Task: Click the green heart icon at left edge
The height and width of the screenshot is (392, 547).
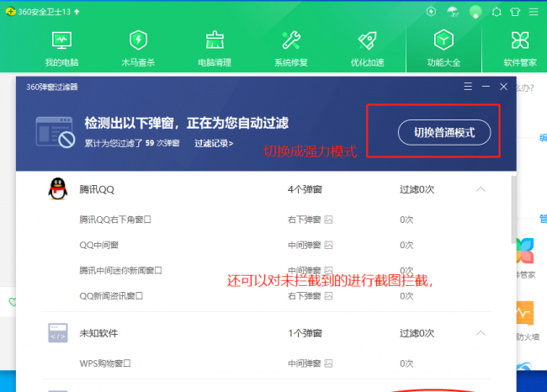Action: click(13, 302)
